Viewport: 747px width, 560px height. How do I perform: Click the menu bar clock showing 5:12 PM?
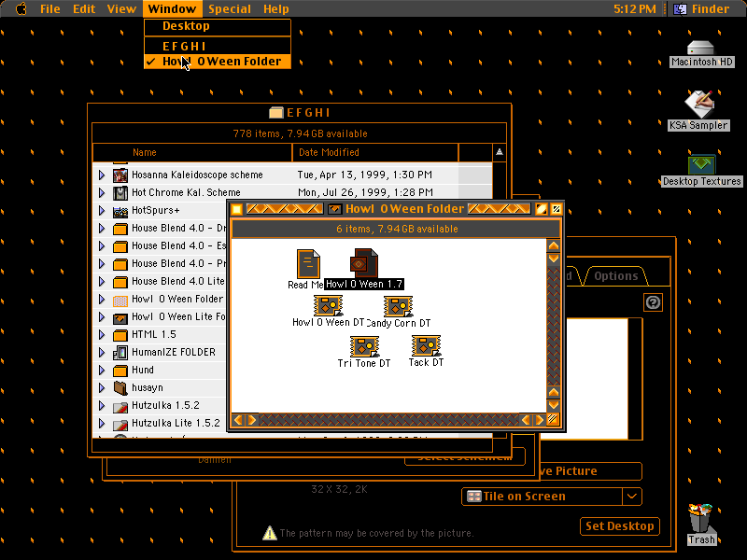point(634,8)
